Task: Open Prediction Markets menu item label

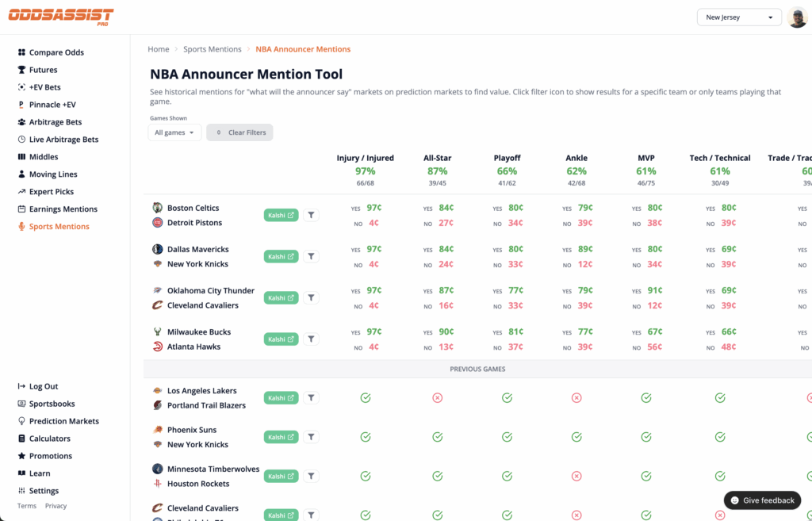Action: (64, 421)
